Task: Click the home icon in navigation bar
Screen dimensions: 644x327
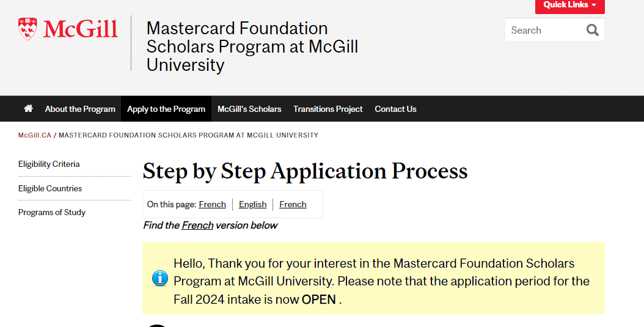Action: click(28, 109)
